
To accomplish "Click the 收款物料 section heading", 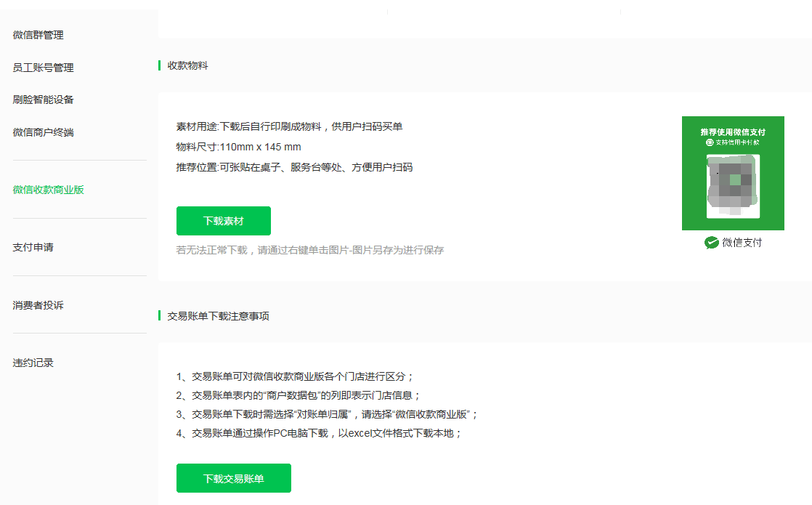I will tap(187, 66).
